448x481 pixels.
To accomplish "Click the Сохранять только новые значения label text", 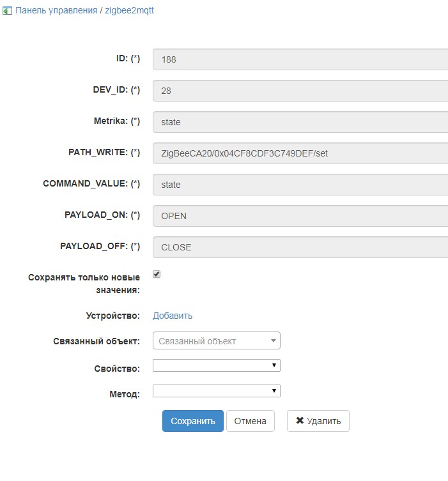I will pos(84,284).
